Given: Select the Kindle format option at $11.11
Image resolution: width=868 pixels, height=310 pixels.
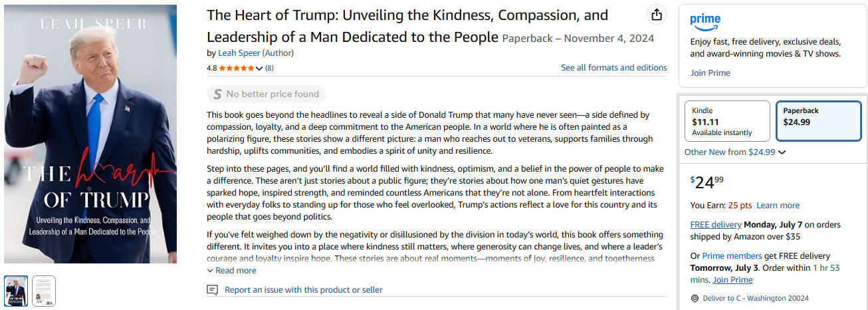Looking at the screenshot, I should point(727,121).
